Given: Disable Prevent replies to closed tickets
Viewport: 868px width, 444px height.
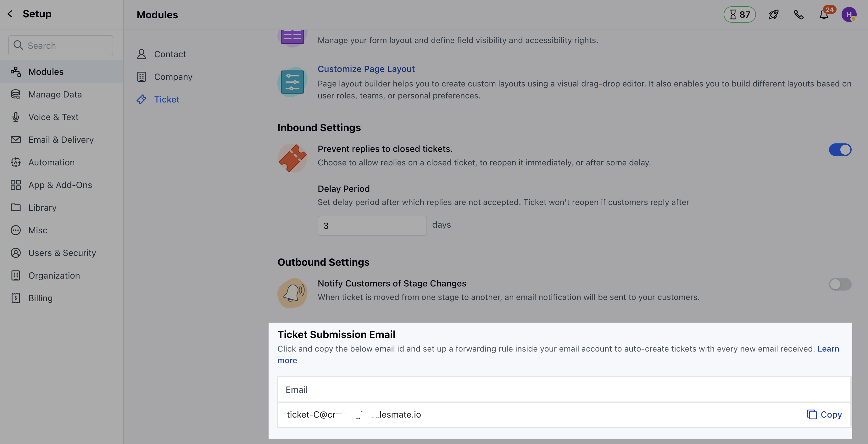Looking at the screenshot, I should click(x=840, y=150).
